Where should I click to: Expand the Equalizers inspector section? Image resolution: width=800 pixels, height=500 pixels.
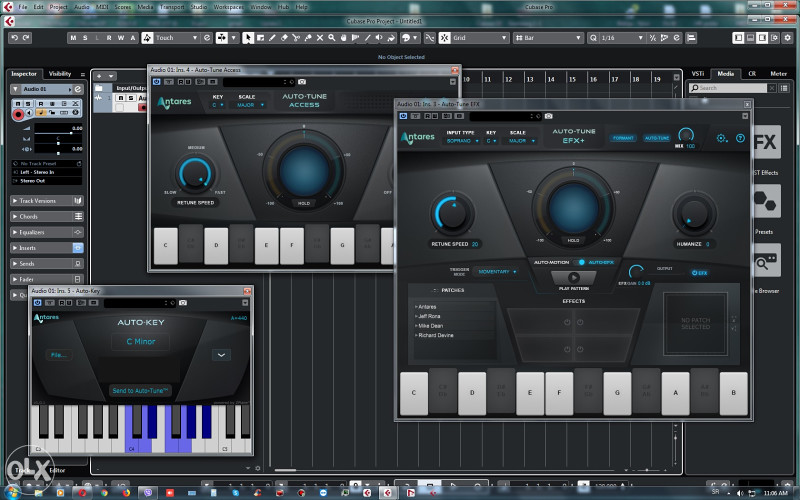tap(47, 232)
